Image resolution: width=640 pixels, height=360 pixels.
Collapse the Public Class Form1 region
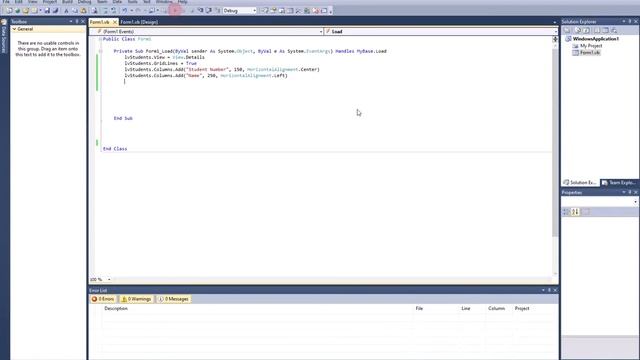(x=100, y=39)
